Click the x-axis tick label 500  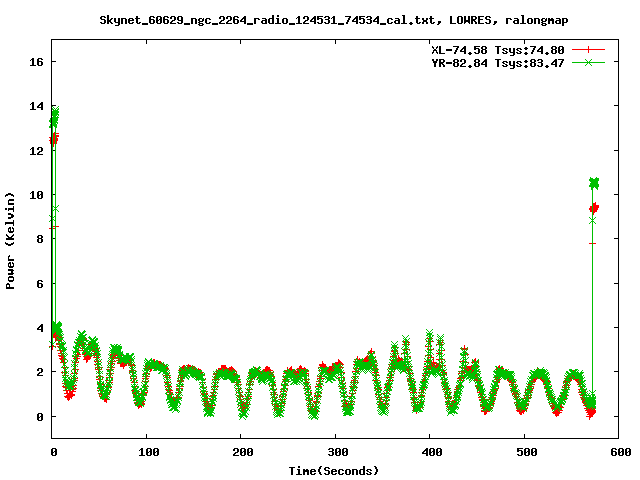point(527,452)
